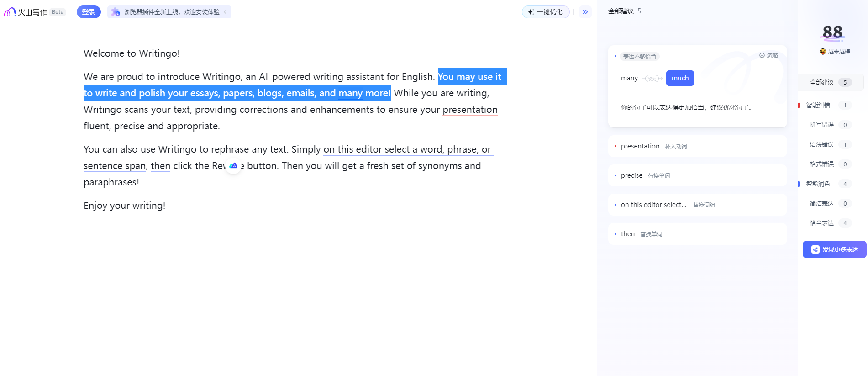Click the emoji face beside 越来越棒

tap(823, 52)
